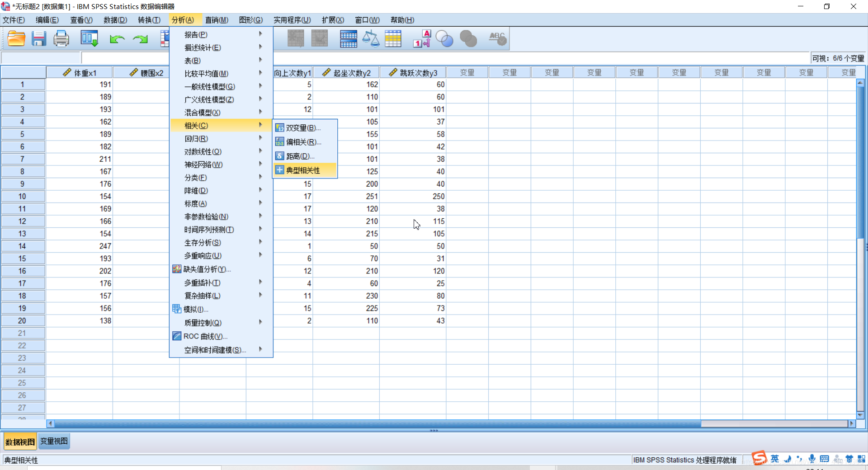Expand the 空间和时间建模(S)... submenu

coord(222,350)
